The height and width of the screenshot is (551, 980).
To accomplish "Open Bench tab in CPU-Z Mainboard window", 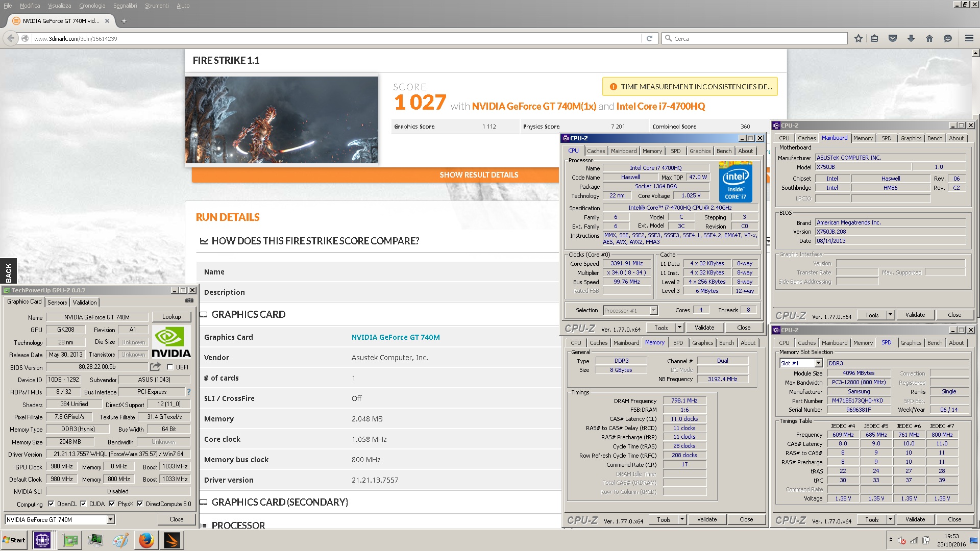I will tap(935, 138).
